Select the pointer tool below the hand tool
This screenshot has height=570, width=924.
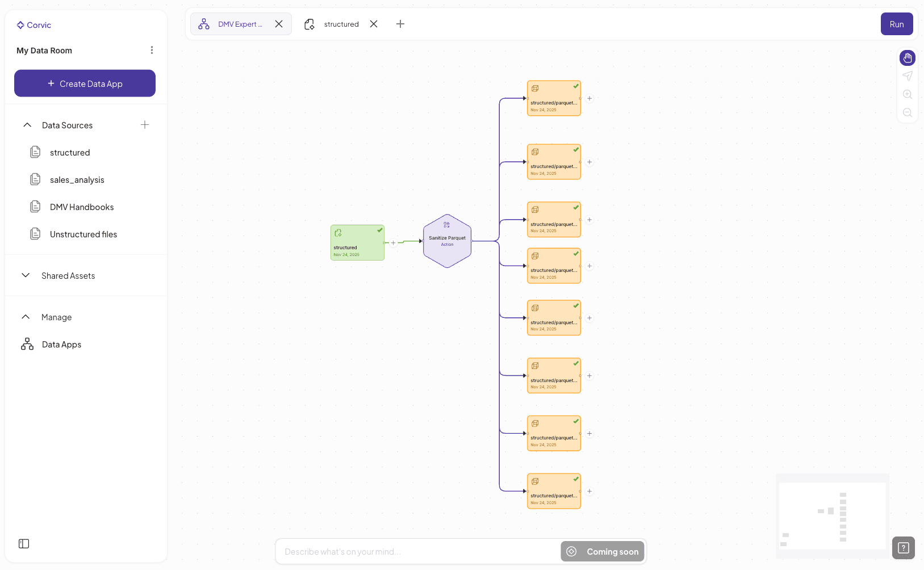coord(907,76)
